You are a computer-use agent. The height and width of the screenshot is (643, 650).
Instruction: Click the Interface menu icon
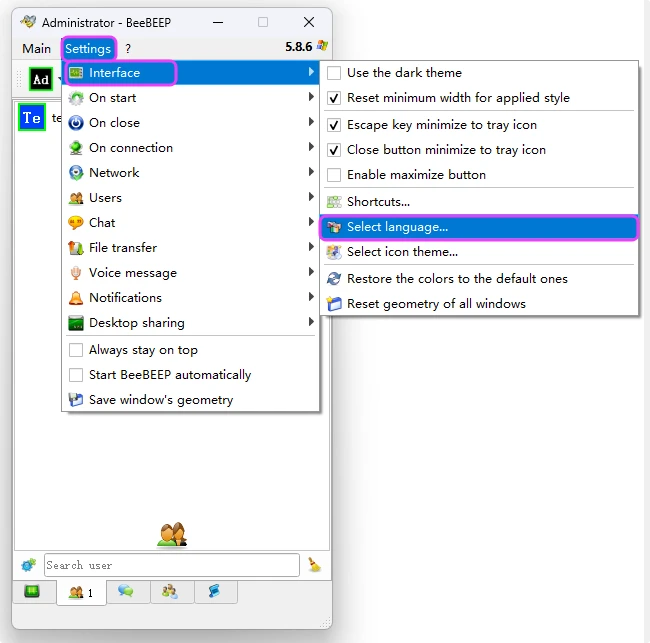click(76, 73)
